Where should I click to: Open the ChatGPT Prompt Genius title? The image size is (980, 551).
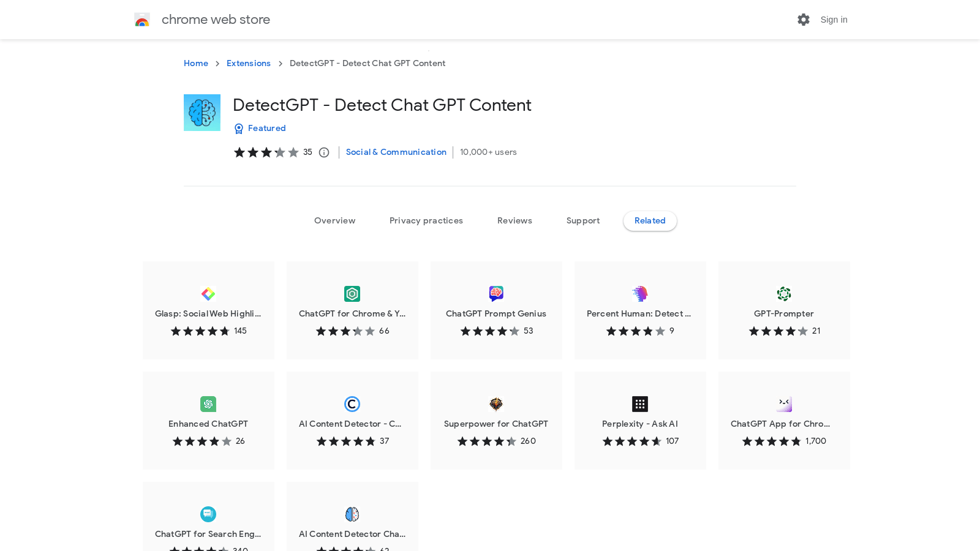tap(496, 314)
